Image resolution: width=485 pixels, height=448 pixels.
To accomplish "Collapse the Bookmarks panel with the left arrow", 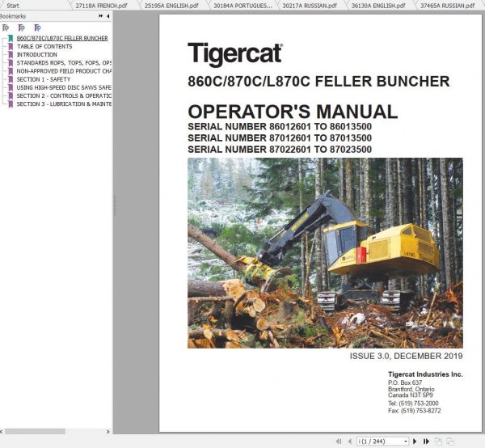I will (108, 16).
